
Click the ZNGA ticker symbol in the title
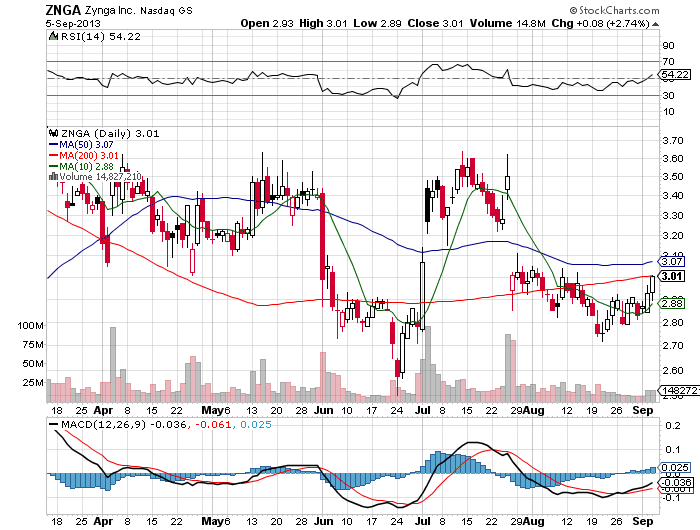[63, 10]
